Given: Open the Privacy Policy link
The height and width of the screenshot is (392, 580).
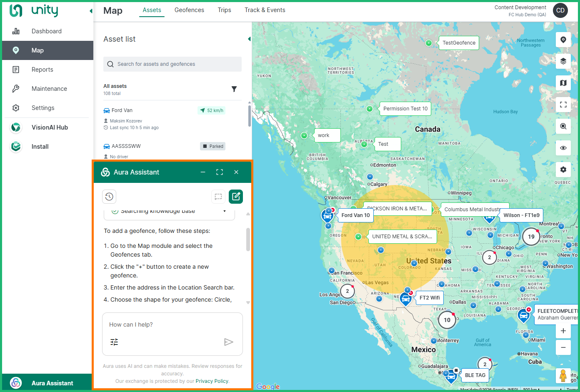Looking at the screenshot, I should point(212,381).
